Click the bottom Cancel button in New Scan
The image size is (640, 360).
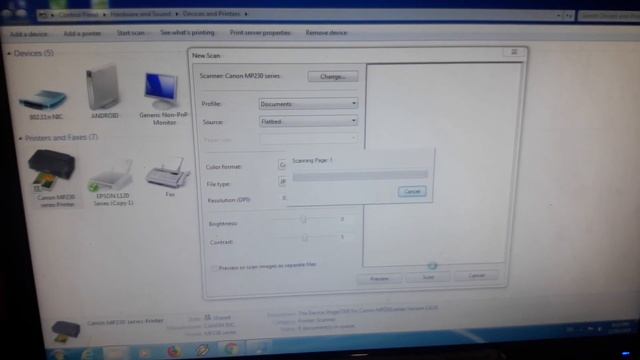[x=476, y=276]
